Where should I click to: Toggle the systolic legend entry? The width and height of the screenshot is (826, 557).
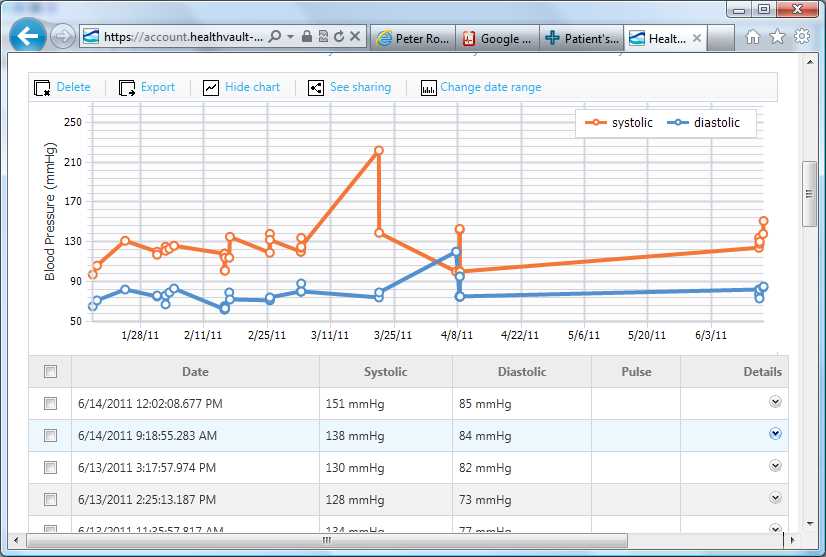[x=618, y=122]
